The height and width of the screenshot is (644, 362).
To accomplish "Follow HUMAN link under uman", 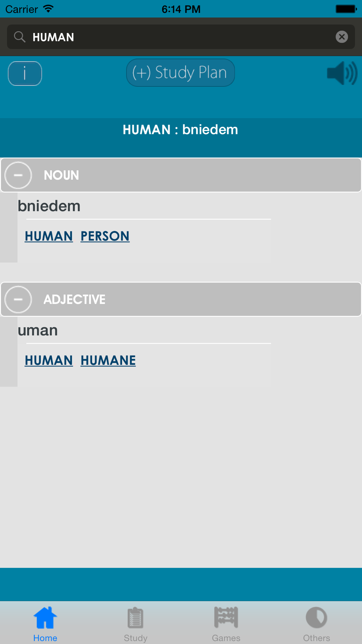I will pos(49,360).
